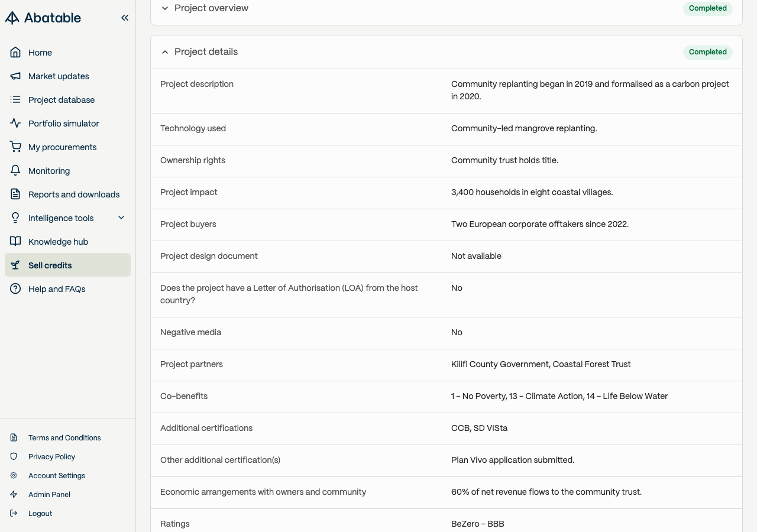Click the Admin Panel lightning icon

[x=14, y=495]
